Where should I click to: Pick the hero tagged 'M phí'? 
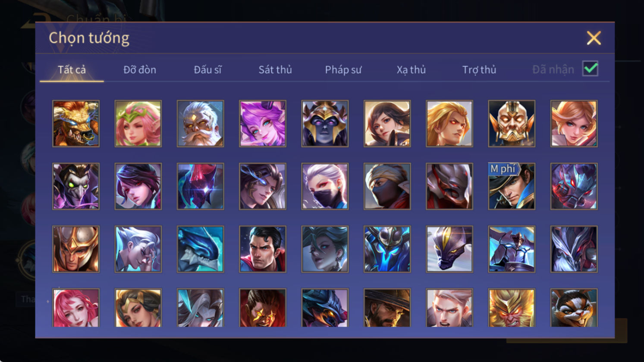tap(511, 186)
